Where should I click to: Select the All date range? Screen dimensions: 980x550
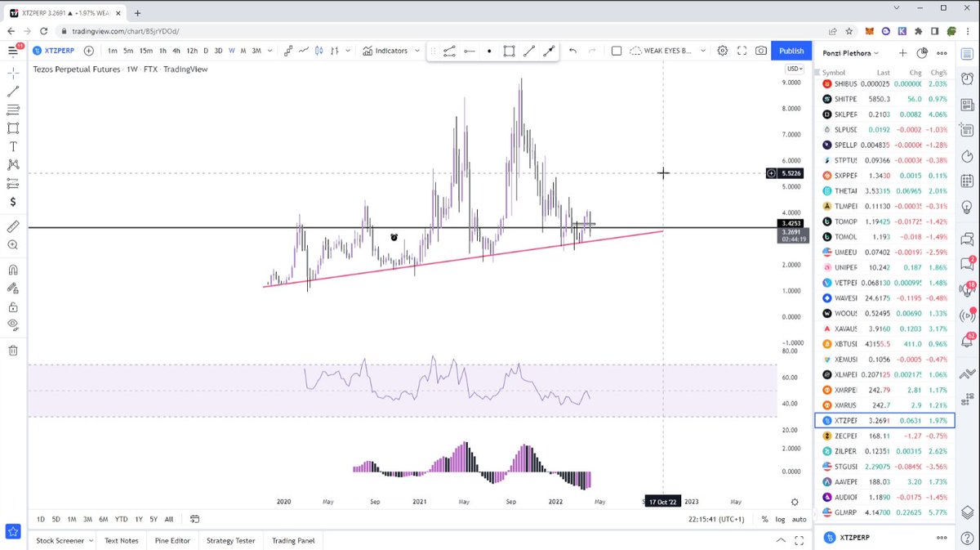tap(168, 519)
